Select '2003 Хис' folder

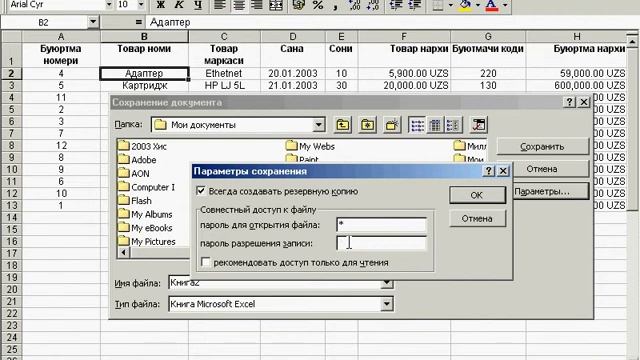click(142, 146)
